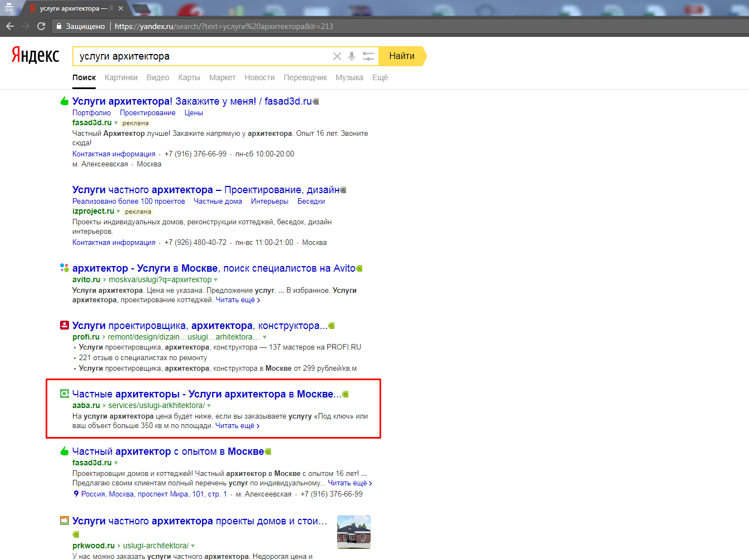
Task: Switch to the Картинки tab
Action: [121, 77]
